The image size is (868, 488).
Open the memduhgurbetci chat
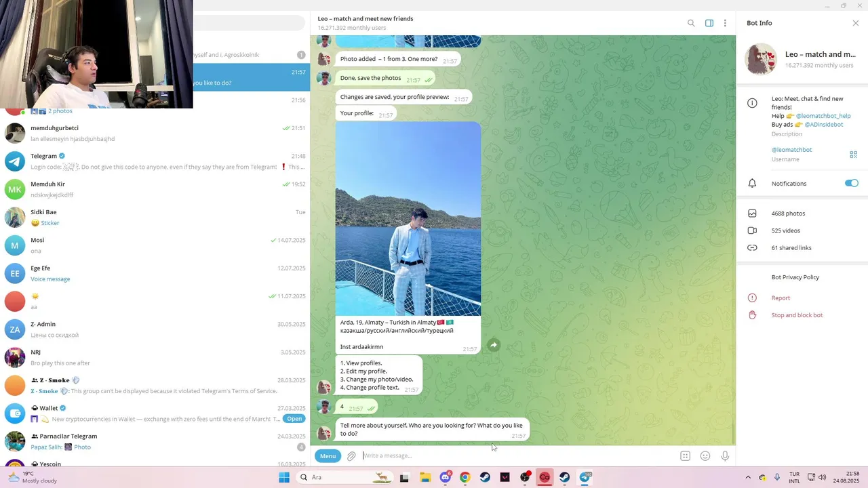coord(155,134)
